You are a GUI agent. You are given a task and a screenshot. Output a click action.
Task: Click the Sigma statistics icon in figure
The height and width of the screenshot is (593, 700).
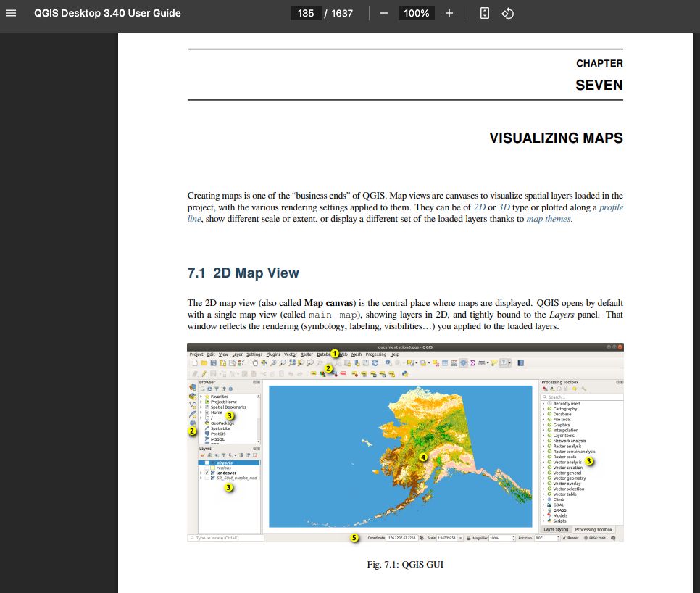(472, 363)
